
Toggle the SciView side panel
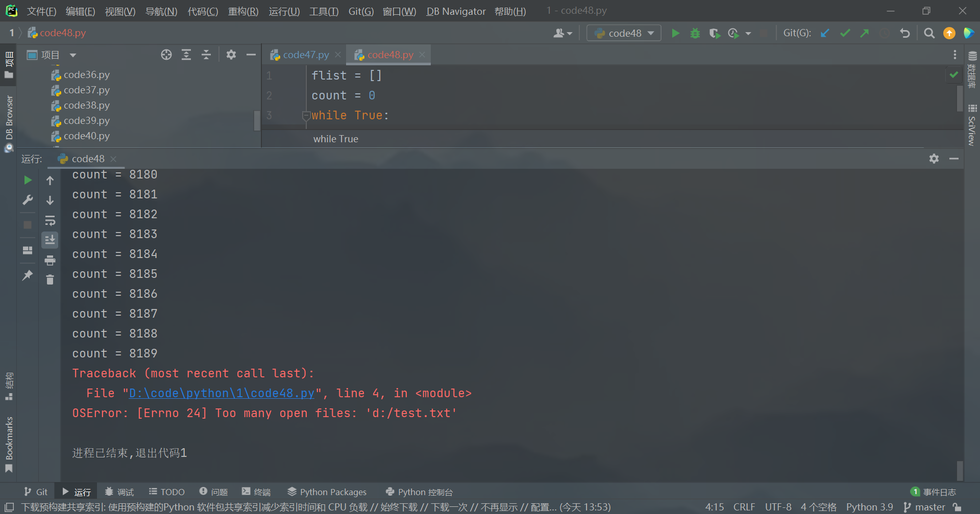tap(972, 125)
